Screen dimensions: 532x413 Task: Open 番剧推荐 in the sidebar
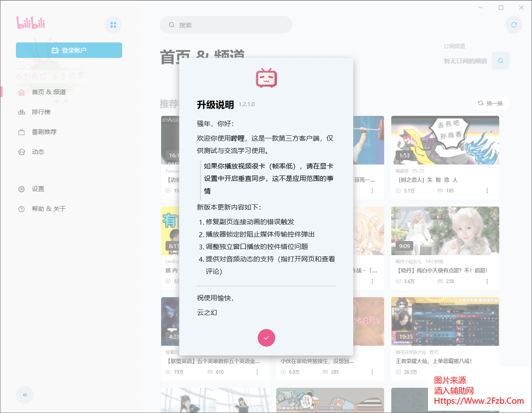point(44,132)
